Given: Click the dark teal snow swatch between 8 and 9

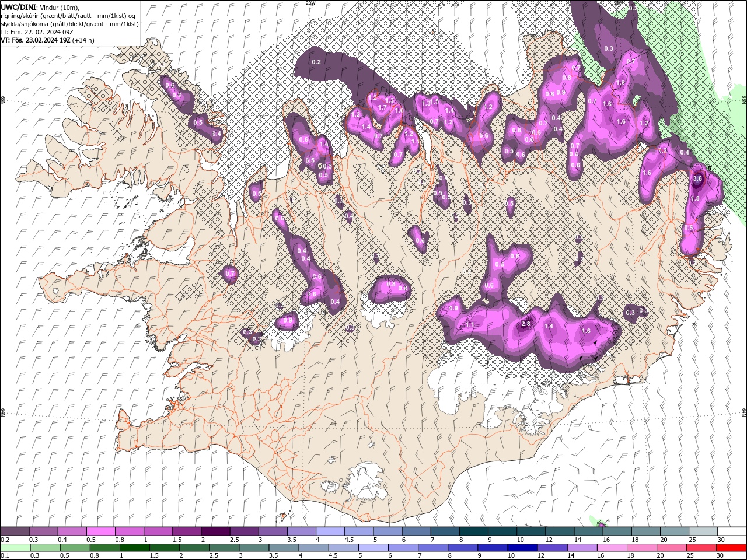Looking at the screenshot, I should [473, 531].
